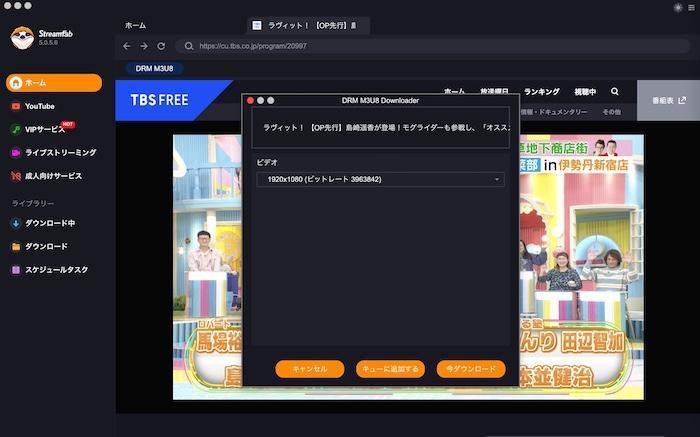Open the その他 category link

pos(612,112)
